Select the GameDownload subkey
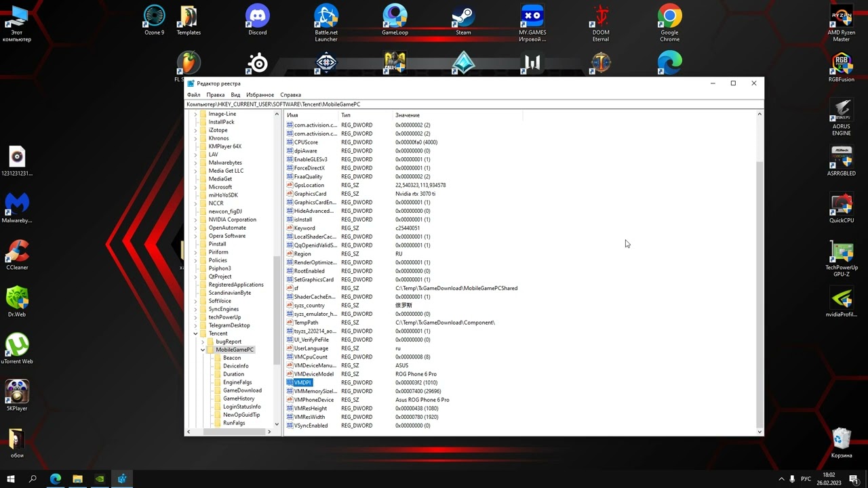868x488 pixels. 242,390
